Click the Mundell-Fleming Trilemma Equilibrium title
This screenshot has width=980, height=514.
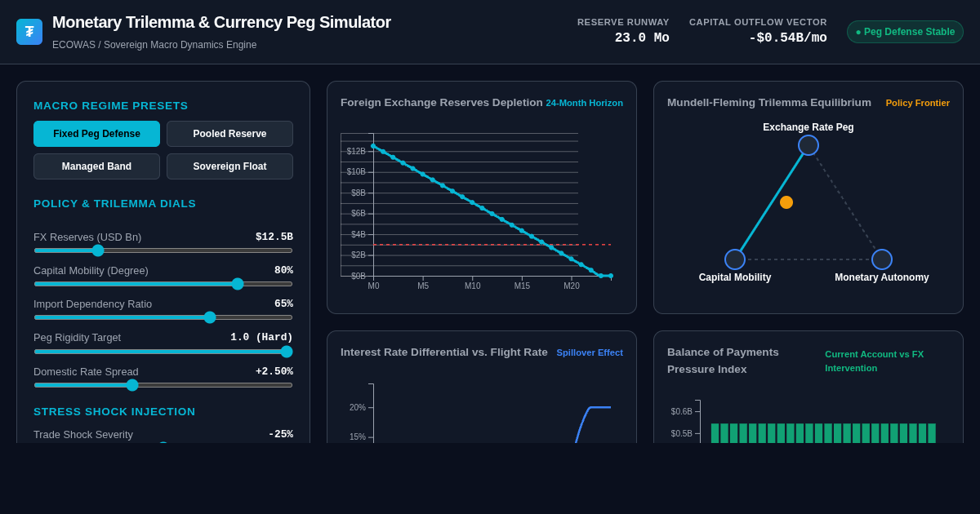pos(769,103)
